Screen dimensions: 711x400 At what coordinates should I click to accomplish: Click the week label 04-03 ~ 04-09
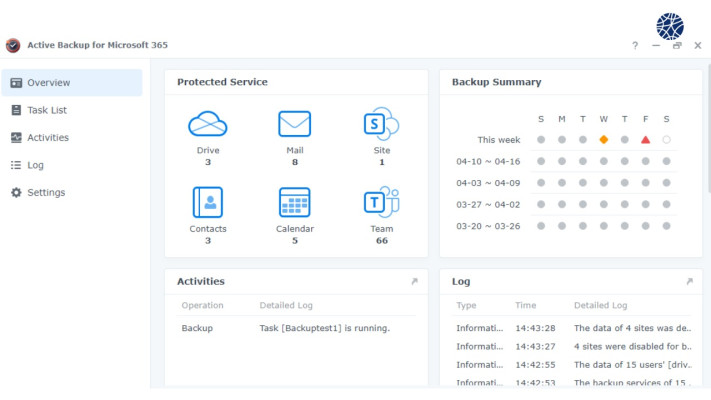pyautogui.click(x=488, y=183)
